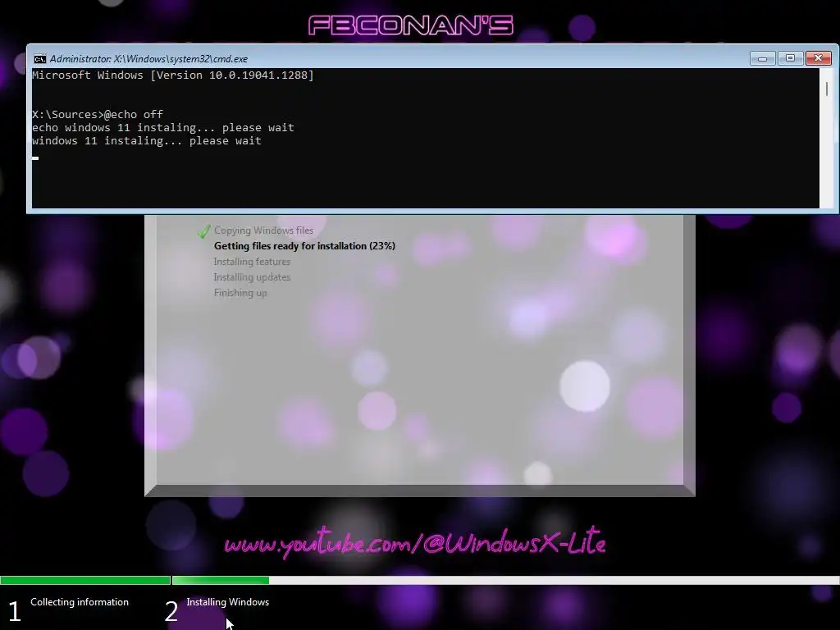Click the 'echo windows 11 instaling... please wait' line
The width and height of the screenshot is (840, 630).
[163, 127]
